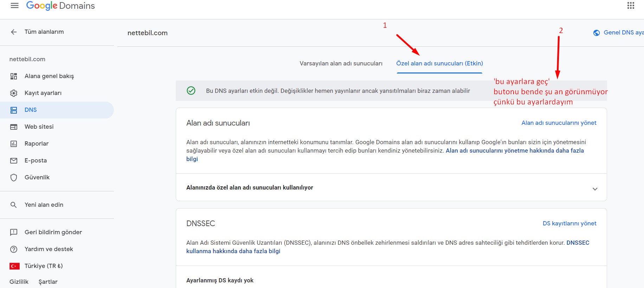Open the Web sitesi section
The width and height of the screenshot is (644, 288).
[39, 127]
